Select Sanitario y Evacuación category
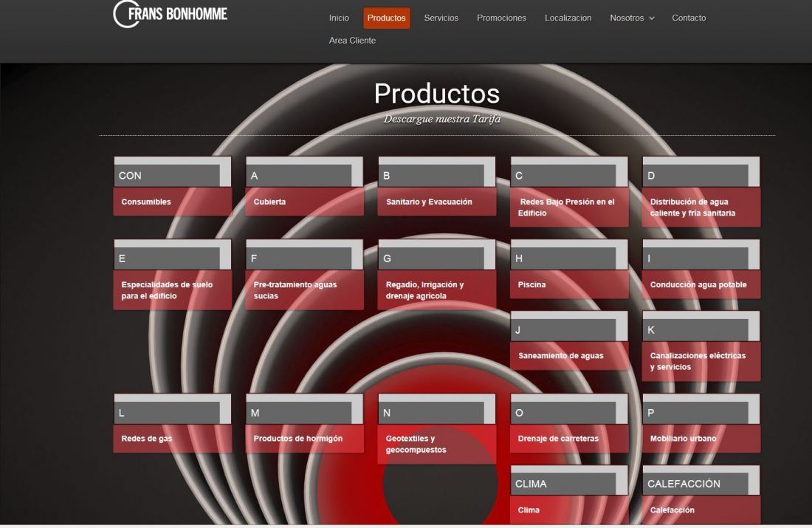 click(x=437, y=202)
